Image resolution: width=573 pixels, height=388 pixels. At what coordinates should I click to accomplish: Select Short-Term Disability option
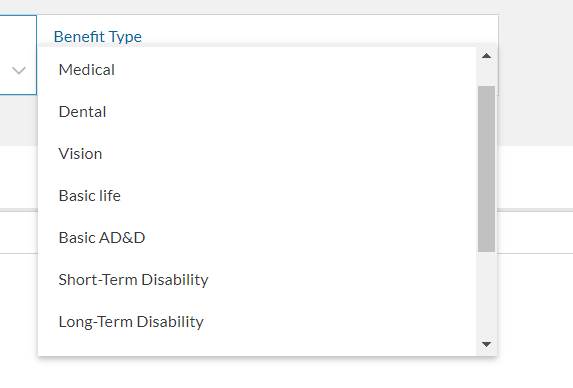point(257,280)
